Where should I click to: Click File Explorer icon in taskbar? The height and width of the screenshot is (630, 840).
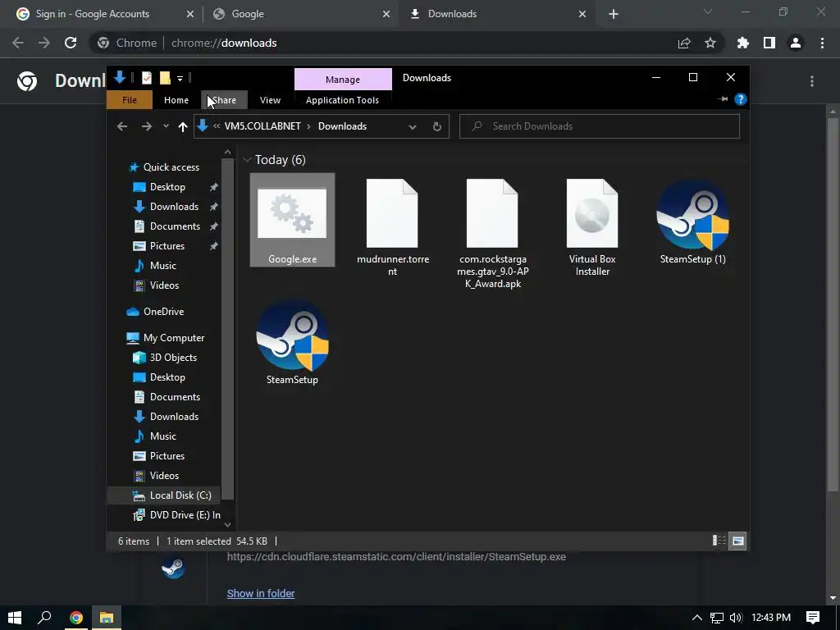(107, 618)
